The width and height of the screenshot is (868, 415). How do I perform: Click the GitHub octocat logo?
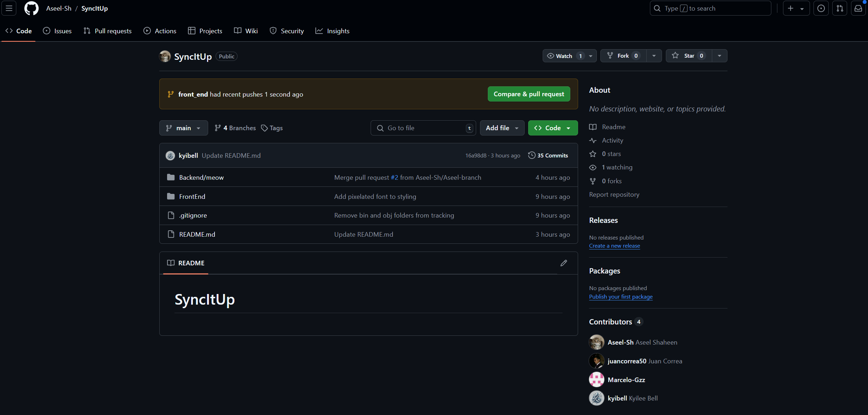point(31,8)
